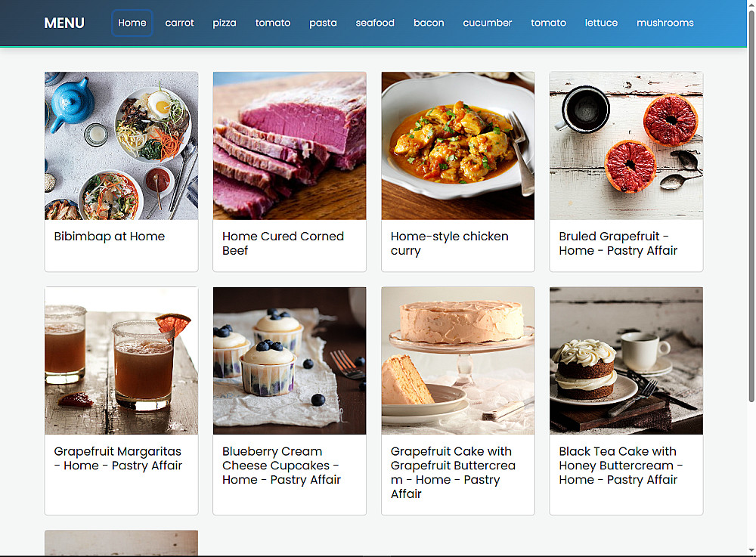Click the scrollbar down arrow
This screenshot has width=756, height=557.
click(x=751, y=550)
